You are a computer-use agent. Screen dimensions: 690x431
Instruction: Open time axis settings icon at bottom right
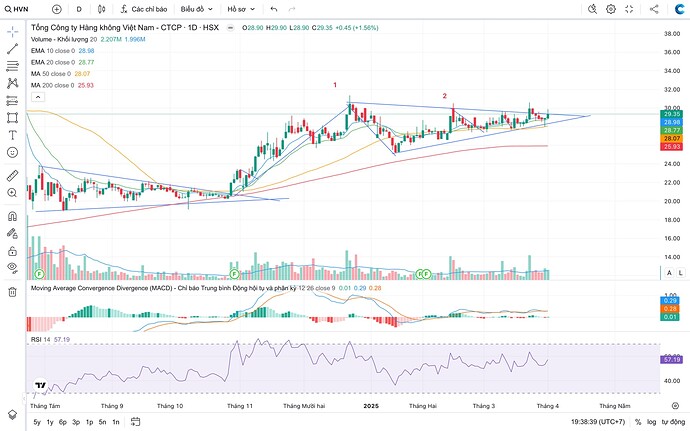pos(675,405)
